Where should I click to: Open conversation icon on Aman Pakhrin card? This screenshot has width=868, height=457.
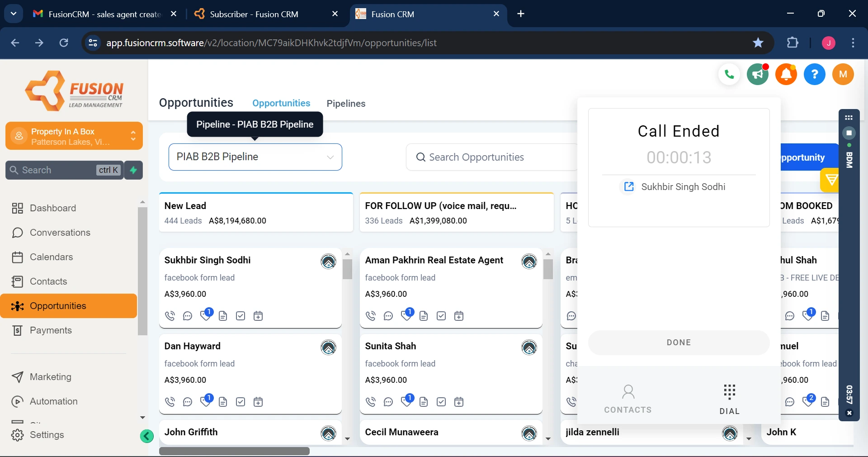388,316
